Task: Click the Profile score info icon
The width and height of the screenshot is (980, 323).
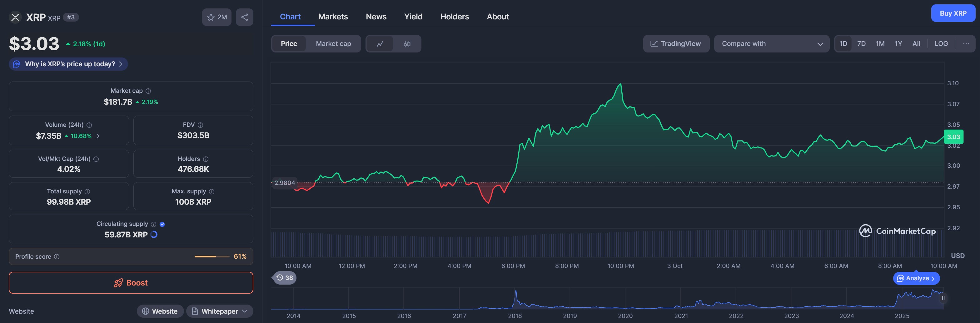Action: pyautogui.click(x=57, y=257)
